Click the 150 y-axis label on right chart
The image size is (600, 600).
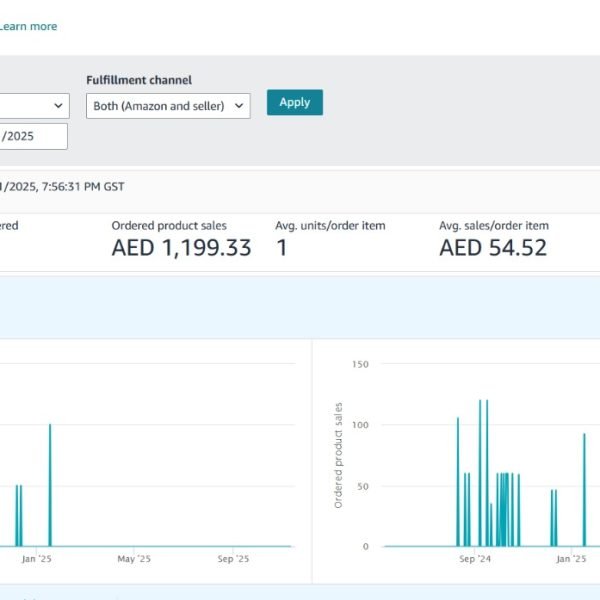[x=359, y=365]
